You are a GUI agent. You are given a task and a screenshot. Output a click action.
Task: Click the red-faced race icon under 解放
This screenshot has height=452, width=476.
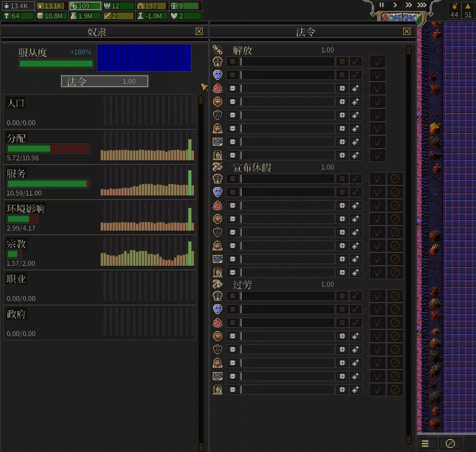(217, 88)
